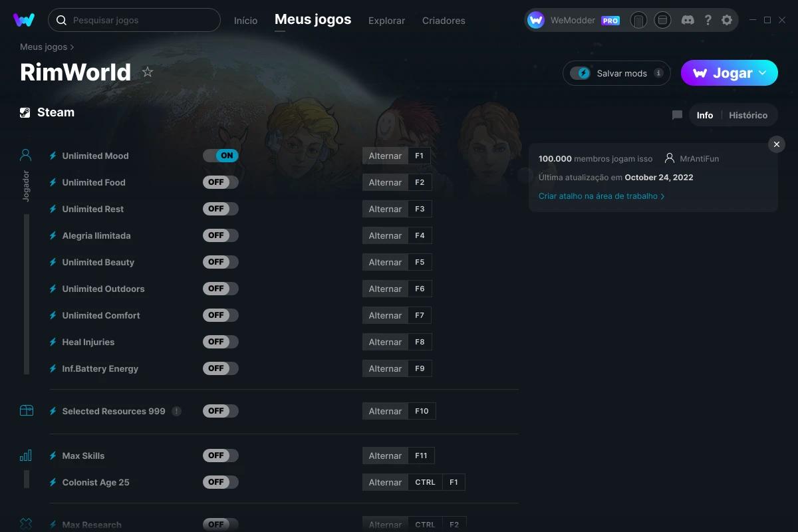Enable Unlimited Beauty toggle
Screen dimensions: 798x532
pos(221,262)
